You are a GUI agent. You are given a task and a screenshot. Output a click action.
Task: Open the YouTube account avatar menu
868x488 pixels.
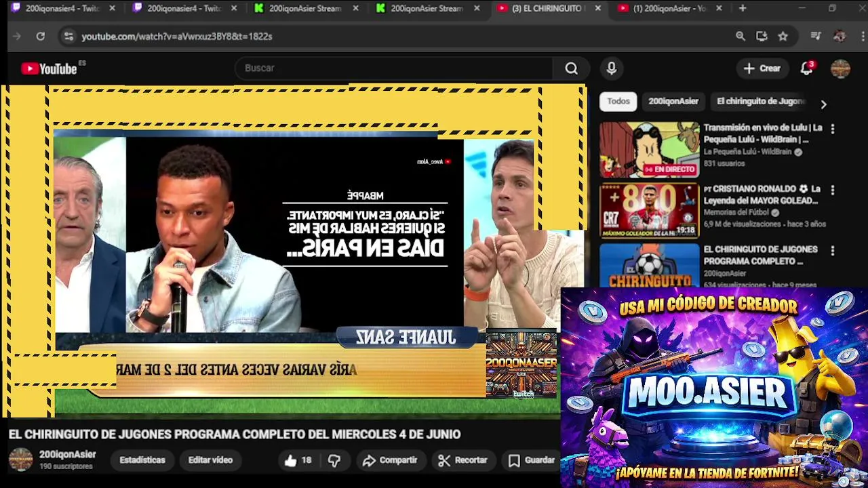840,68
